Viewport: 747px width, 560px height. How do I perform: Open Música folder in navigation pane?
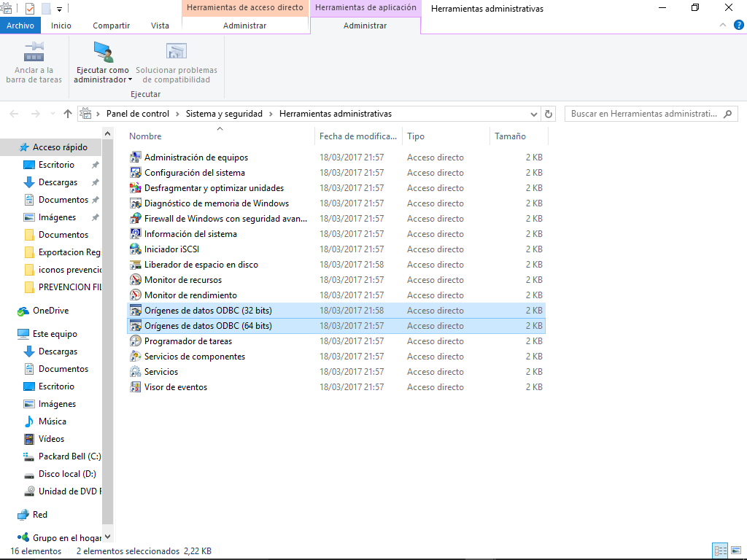[x=51, y=421]
